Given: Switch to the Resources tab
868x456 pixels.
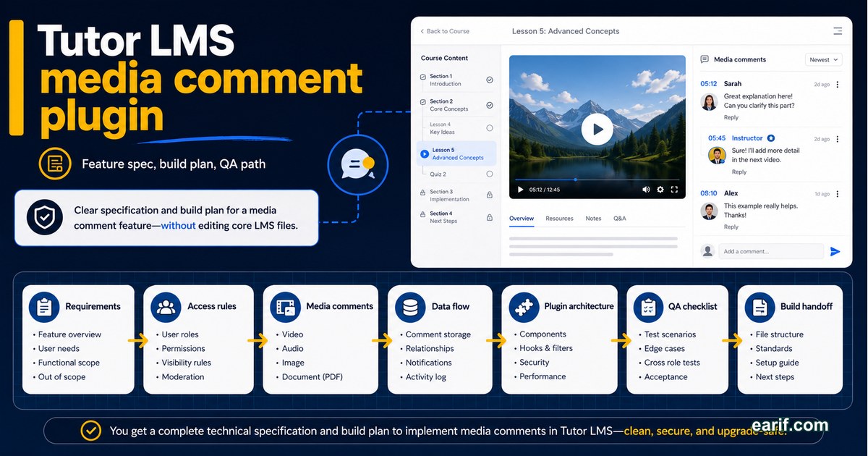Looking at the screenshot, I should [x=559, y=218].
